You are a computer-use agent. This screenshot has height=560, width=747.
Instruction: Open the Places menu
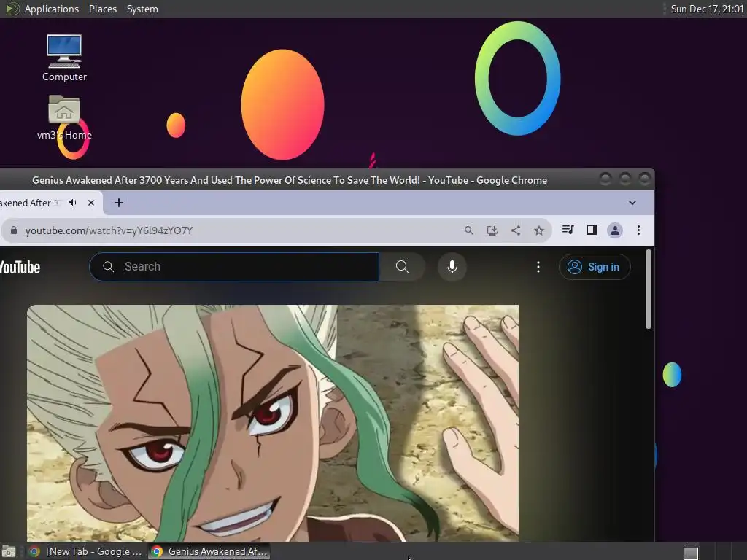click(x=103, y=9)
